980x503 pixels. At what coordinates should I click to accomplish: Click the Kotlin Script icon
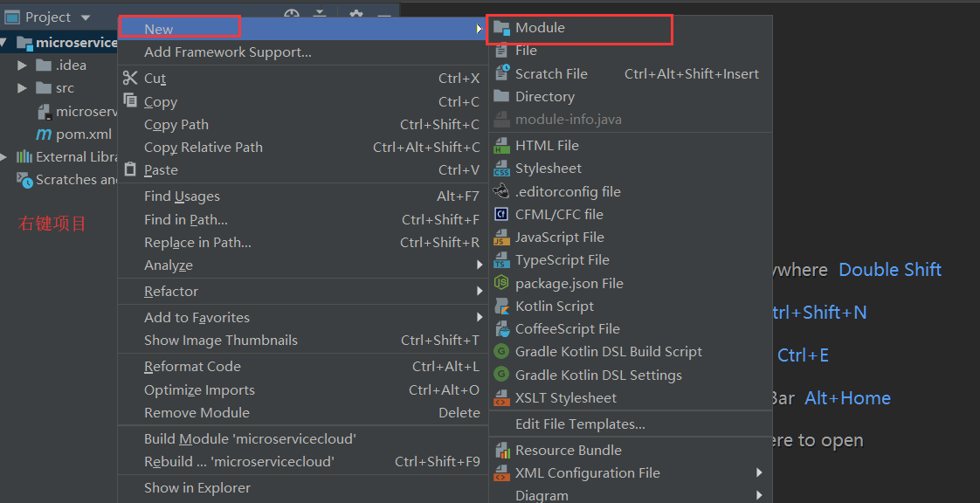tap(501, 307)
